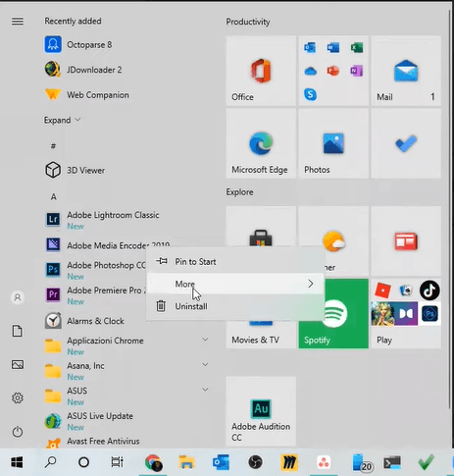This screenshot has height=476, width=454.
Task: Click the Adobe Photoshop CC icon
Action: [x=53, y=270]
